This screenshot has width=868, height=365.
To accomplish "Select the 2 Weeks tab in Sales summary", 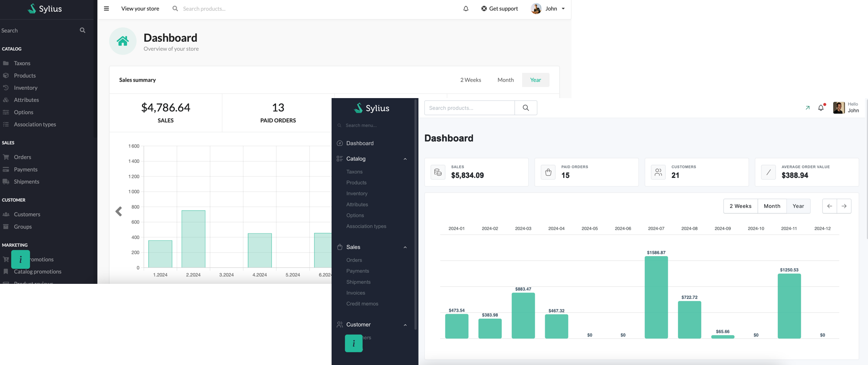I will click(470, 80).
